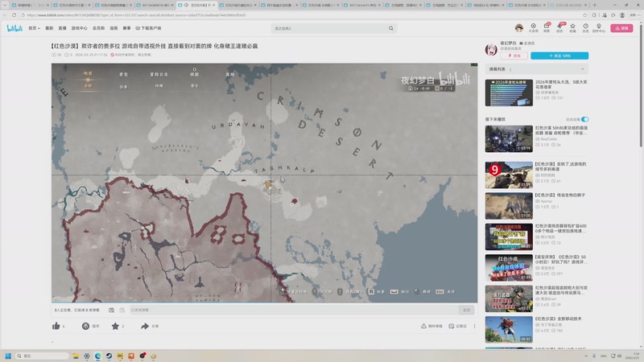Screen dimensions: 644x362
Task: Open File Explorer from taskbar
Action: click(76, 356)
